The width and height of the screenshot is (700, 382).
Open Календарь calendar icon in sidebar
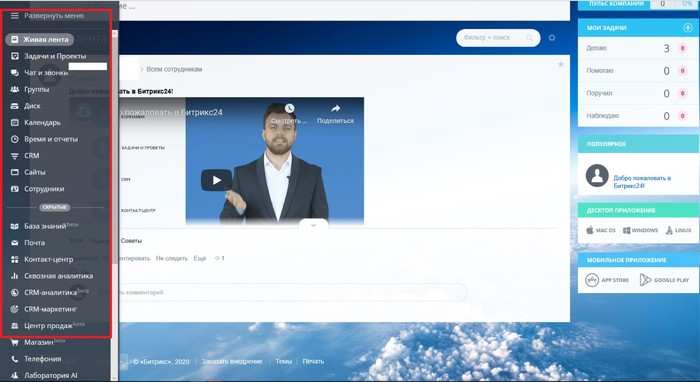tap(15, 122)
